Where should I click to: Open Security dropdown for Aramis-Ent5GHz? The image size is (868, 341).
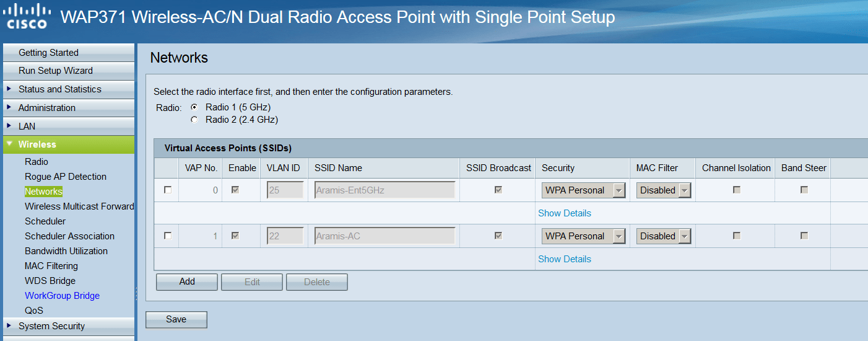coord(583,190)
